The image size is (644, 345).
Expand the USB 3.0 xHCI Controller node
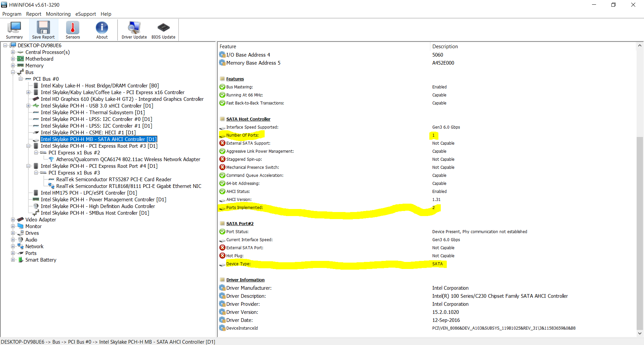(x=28, y=106)
